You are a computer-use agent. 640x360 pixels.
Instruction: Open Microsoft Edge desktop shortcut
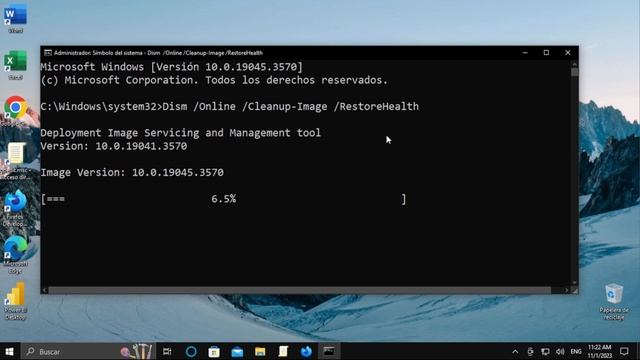coord(16,254)
